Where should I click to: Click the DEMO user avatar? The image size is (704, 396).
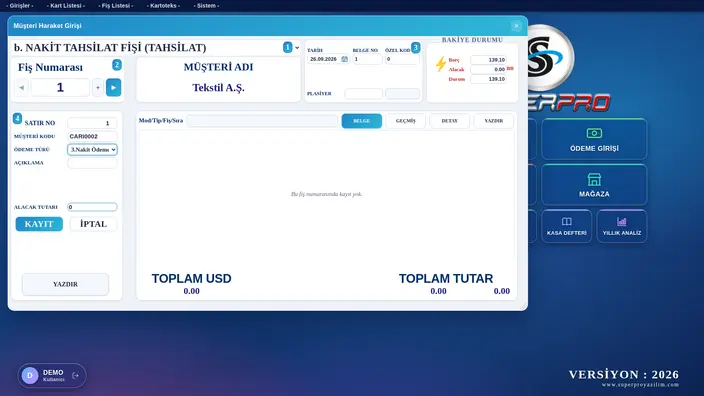[x=30, y=375]
